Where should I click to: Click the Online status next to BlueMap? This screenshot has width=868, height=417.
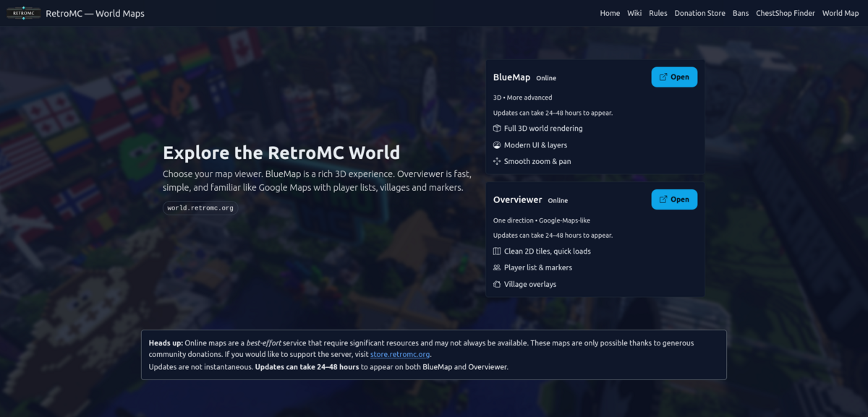546,78
